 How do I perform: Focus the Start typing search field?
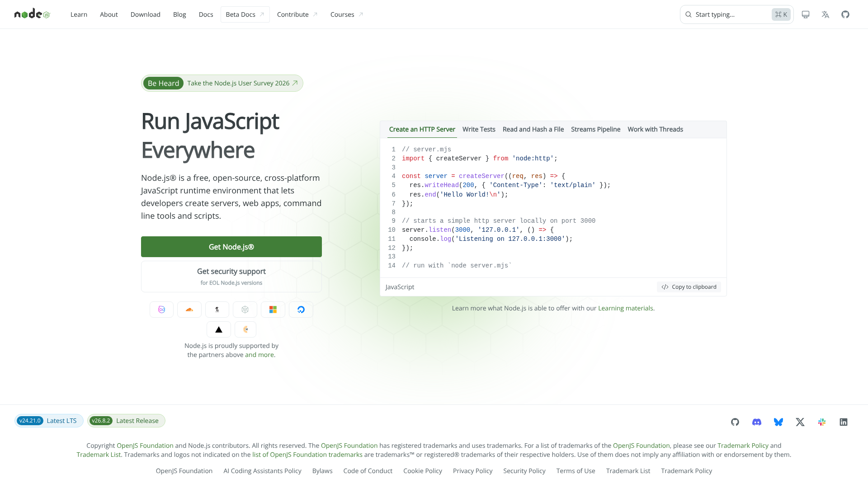click(736, 14)
